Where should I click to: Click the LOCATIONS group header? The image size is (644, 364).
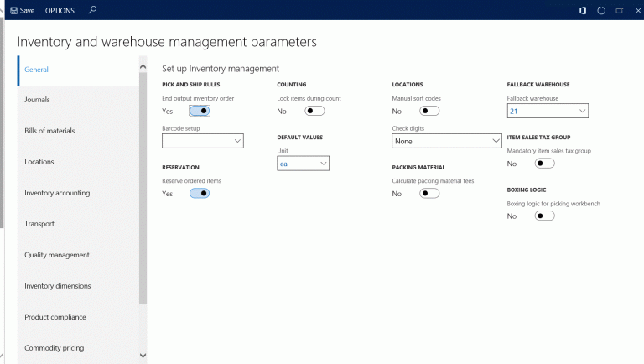(408, 85)
